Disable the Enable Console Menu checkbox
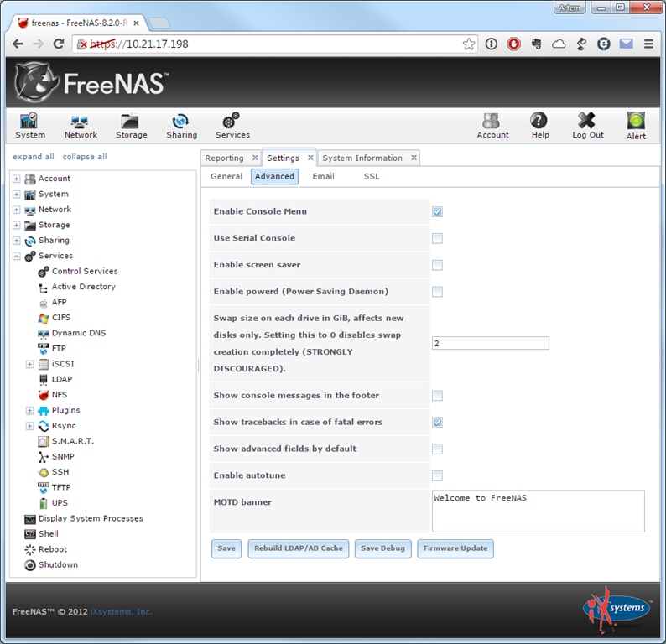 pos(437,212)
